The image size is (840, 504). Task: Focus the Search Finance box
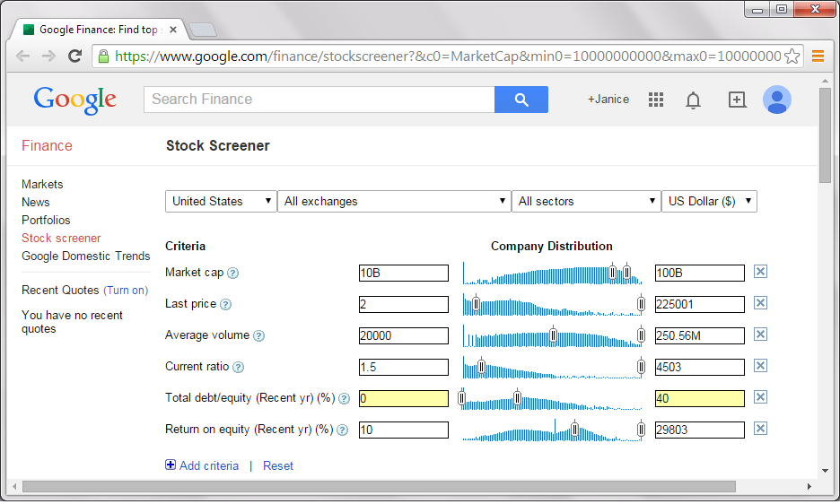[x=319, y=100]
